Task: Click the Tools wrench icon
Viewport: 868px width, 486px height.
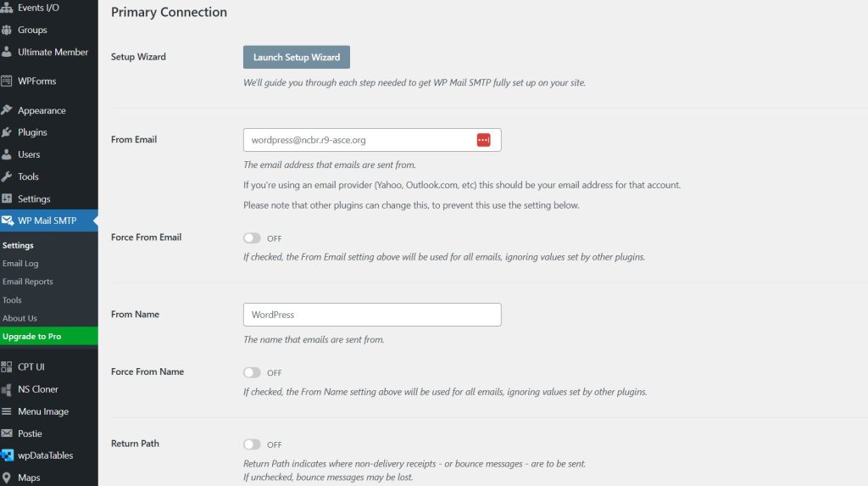Action: [x=8, y=176]
